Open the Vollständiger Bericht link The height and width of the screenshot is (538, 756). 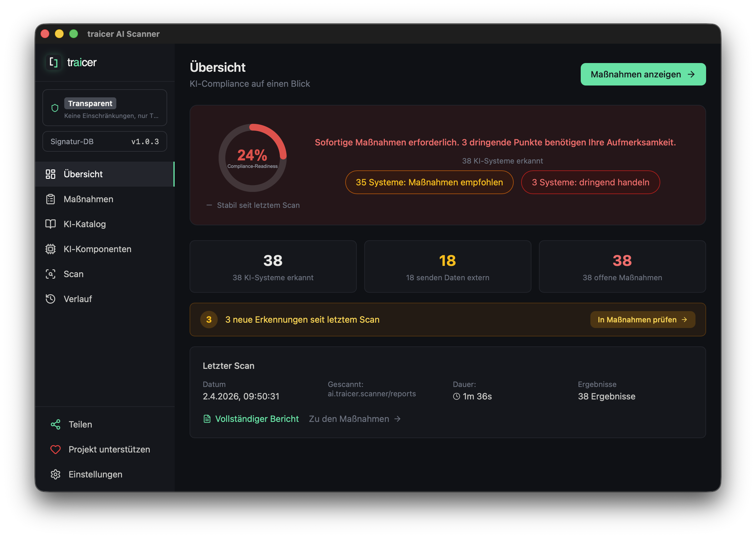tap(251, 419)
